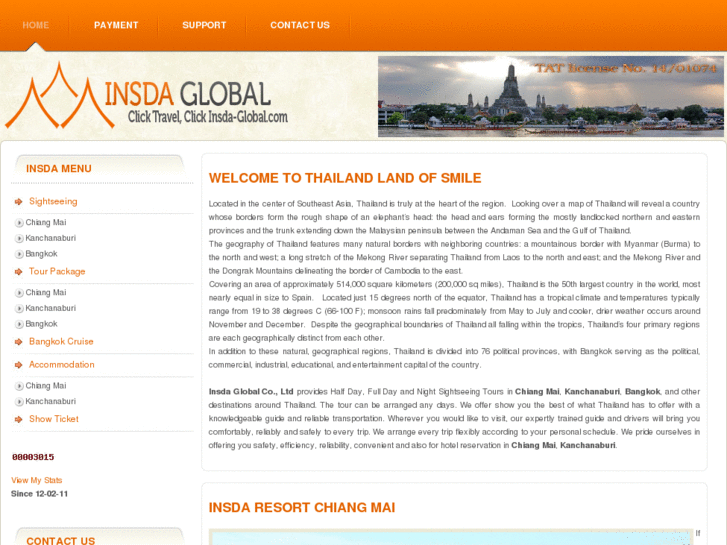Click the arrow icon beside Bangkok Cruise

19,342
